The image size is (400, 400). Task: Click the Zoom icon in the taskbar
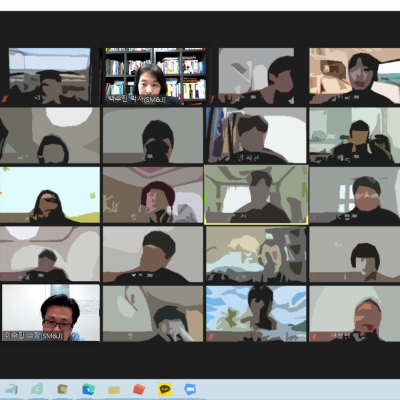pos(190,389)
